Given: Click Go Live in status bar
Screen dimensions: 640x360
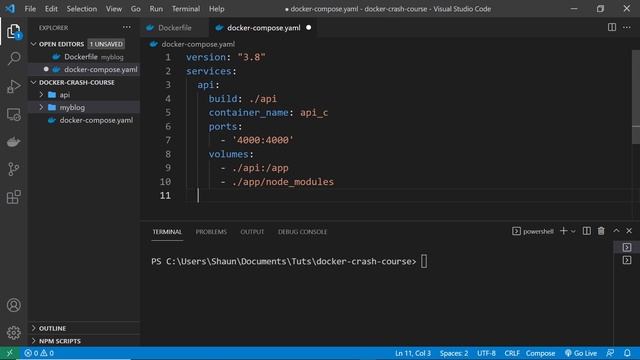Looking at the screenshot, I should tap(581, 353).
